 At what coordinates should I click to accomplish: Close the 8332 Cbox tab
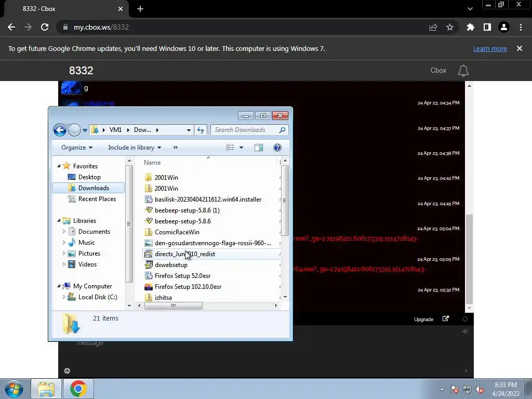click(x=121, y=9)
